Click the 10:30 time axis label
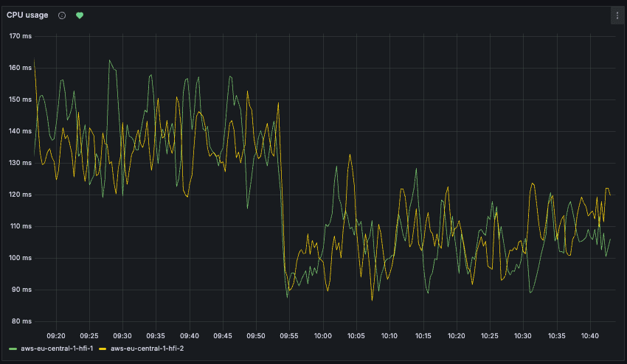 click(x=523, y=336)
